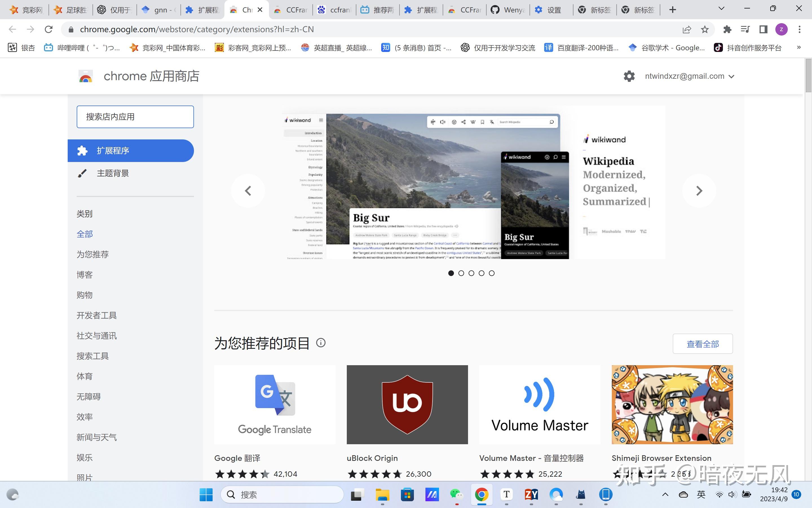
Task: Switch to the 设置 settings tab
Action: click(x=551, y=10)
